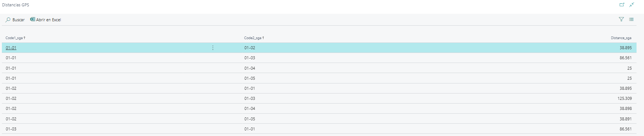Show more options for row 01-01 / 01-02
This screenshot has height=136, width=644.
click(213, 48)
